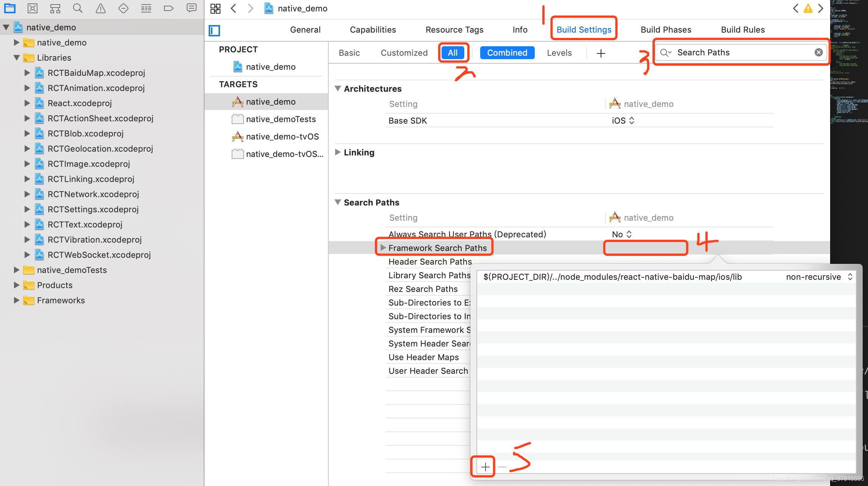Clear the Search Paths filter text
Image resolution: width=868 pixels, height=486 pixels.
[x=819, y=52]
